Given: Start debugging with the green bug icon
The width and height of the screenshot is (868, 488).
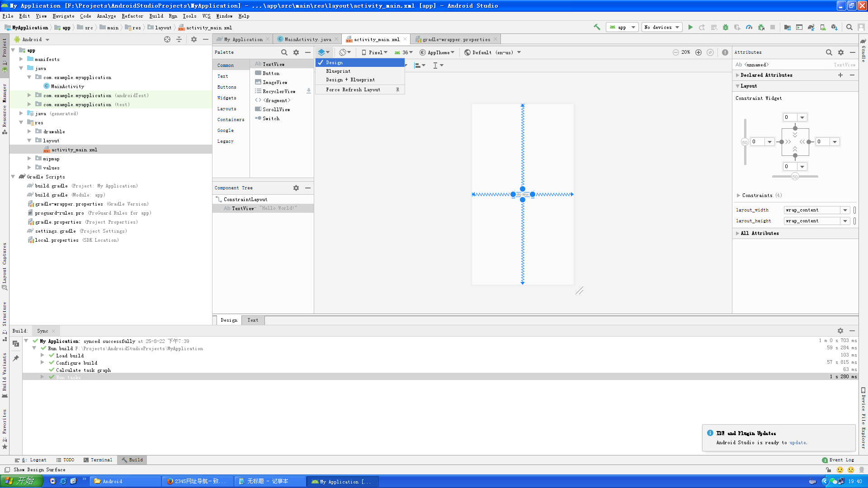Looking at the screenshot, I should [x=726, y=27].
